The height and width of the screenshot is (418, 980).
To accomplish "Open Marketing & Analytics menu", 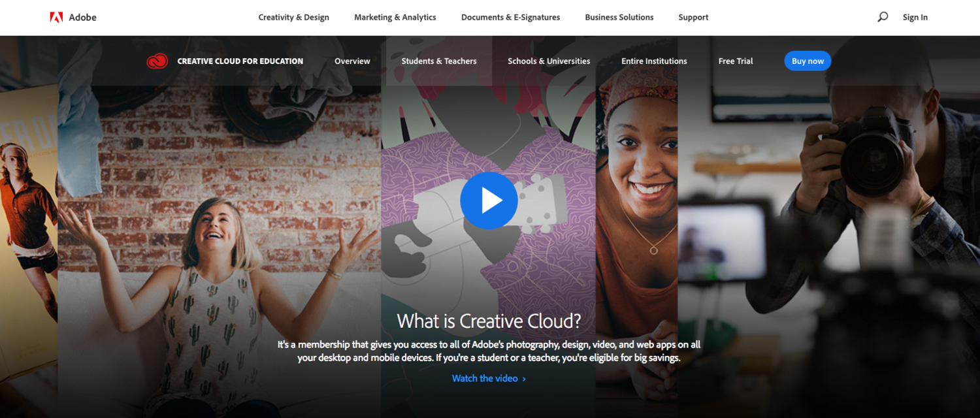I will click(x=395, y=18).
